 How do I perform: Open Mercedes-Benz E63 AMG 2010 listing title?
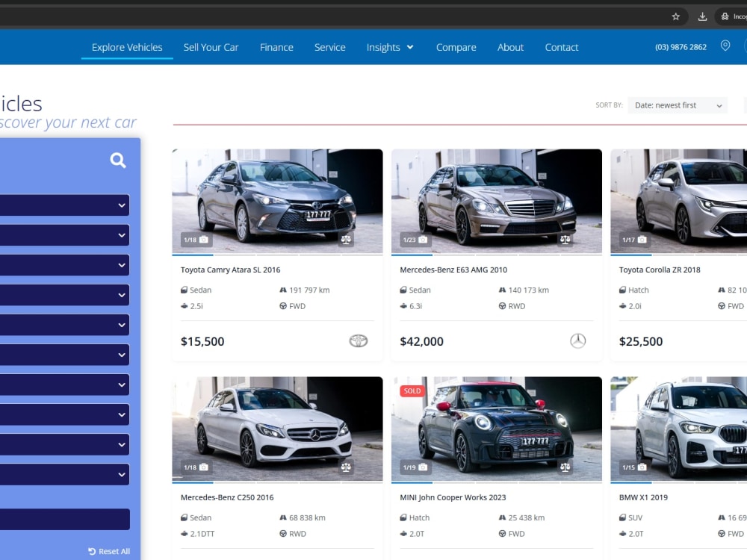[453, 270]
